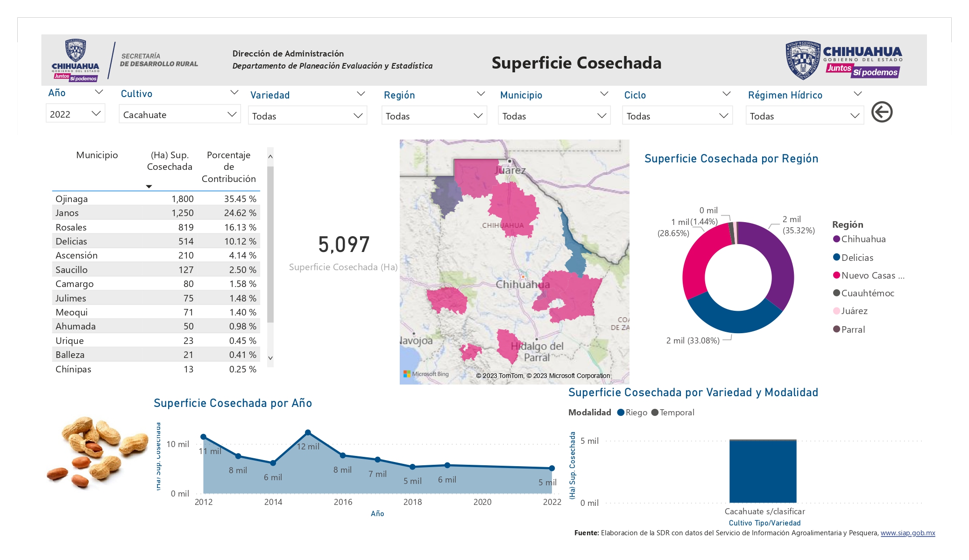Select the Chínipas row in table
This screenshot has height=560, width=969.
[x=156, y=369]
